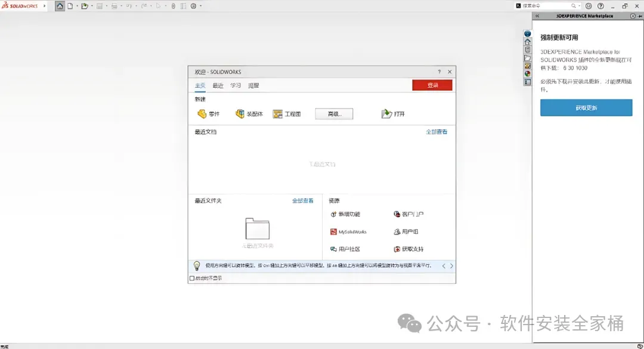Open the 获取支持 resource link

pos(408,249)
